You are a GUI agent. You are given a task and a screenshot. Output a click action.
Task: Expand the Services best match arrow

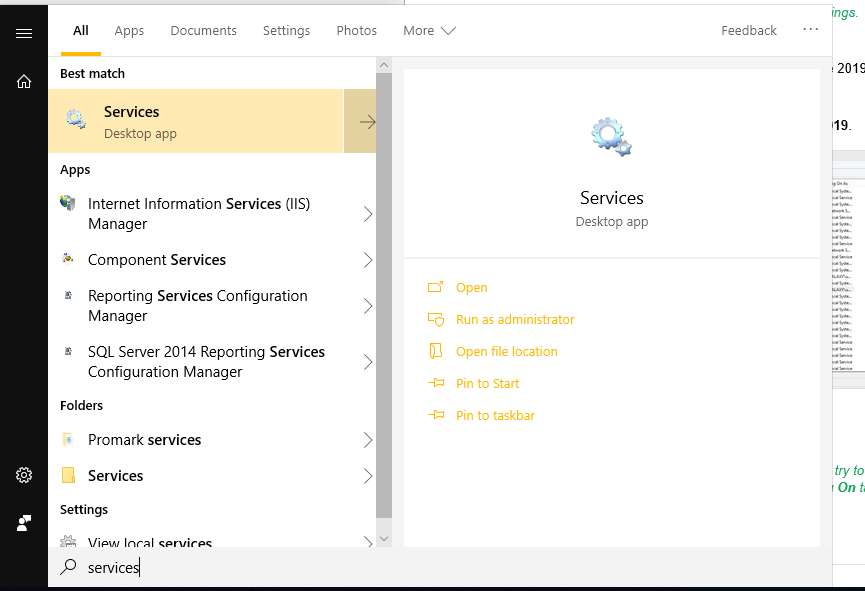(x=367, y=122)
